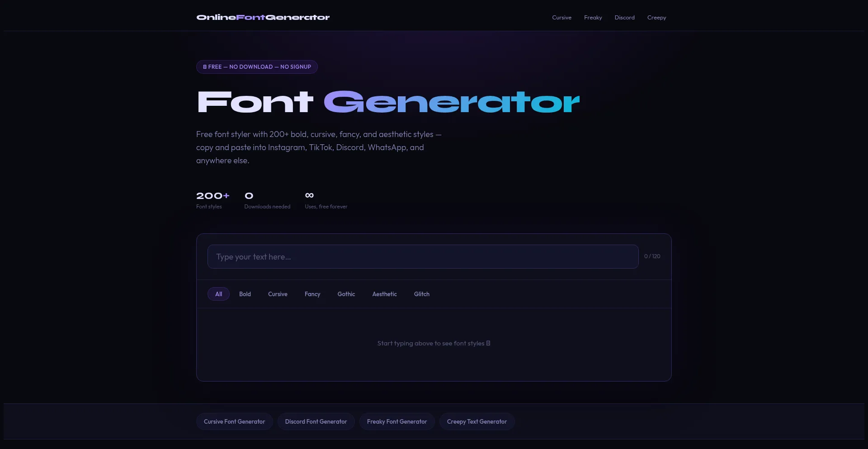Click the 'Downloads needed' stat label
The image size is (868, 449).
click(267, 207)
